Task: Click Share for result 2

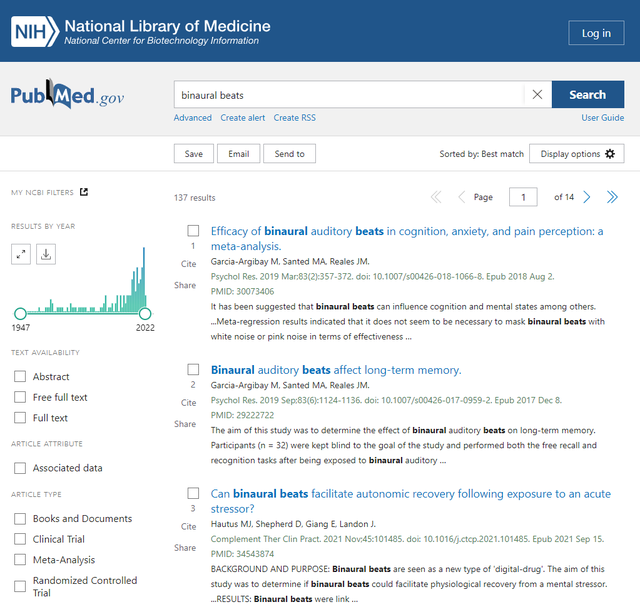Action: (185, 424)
